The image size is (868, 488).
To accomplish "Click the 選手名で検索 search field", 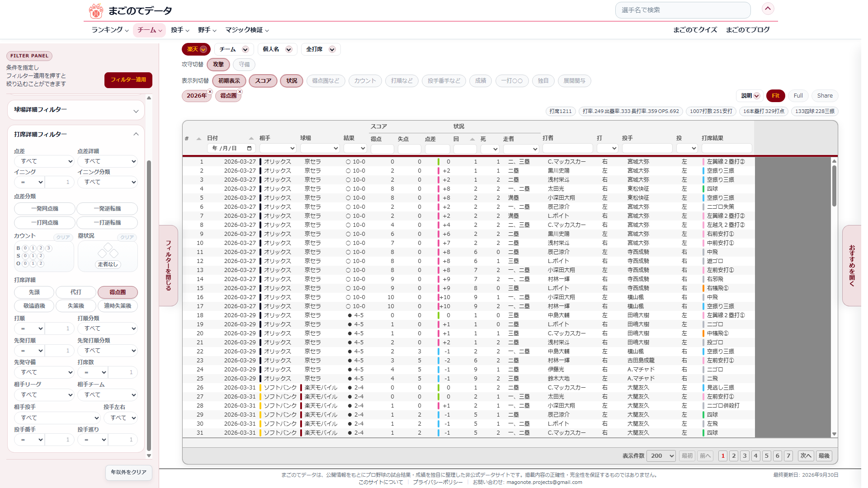I will (x=683, y=10).
